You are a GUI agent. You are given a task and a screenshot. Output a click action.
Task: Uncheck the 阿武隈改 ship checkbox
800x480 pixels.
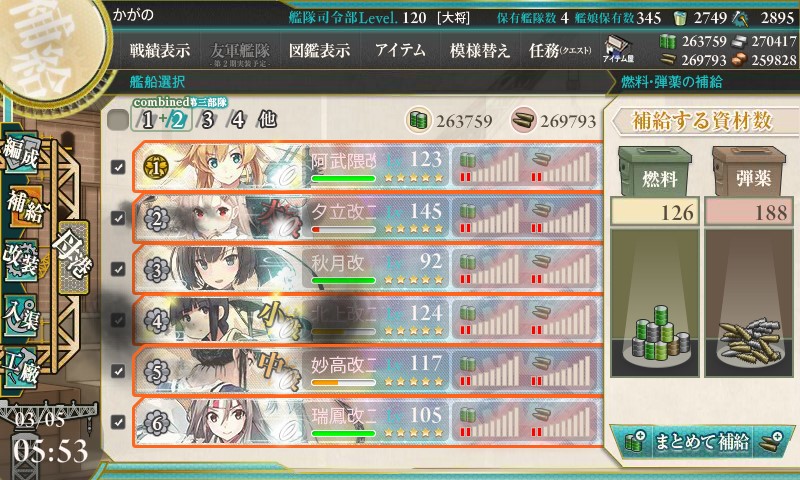(118, 167)
